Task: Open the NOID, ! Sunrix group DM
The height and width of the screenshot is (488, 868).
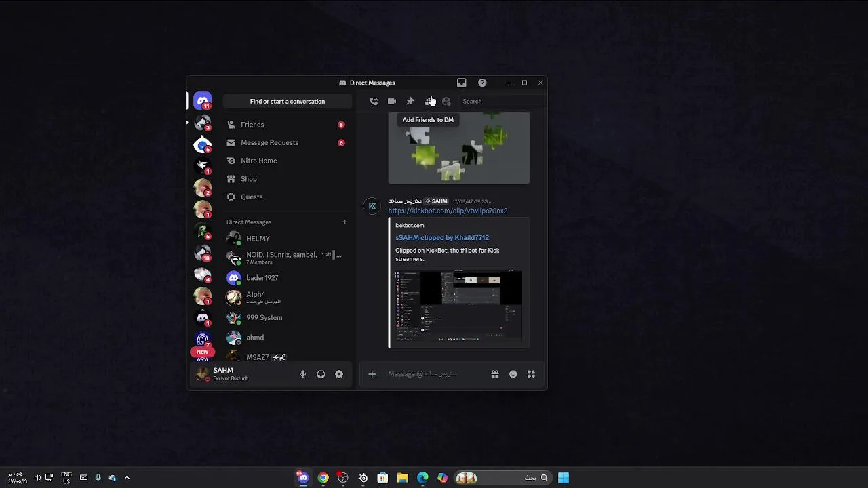Action: tap(286, 258)
